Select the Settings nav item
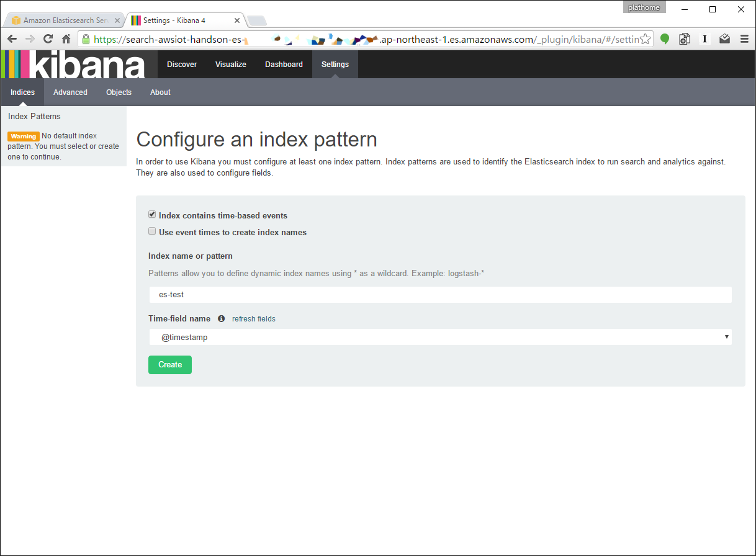756x556 pixels. [335, 65]
